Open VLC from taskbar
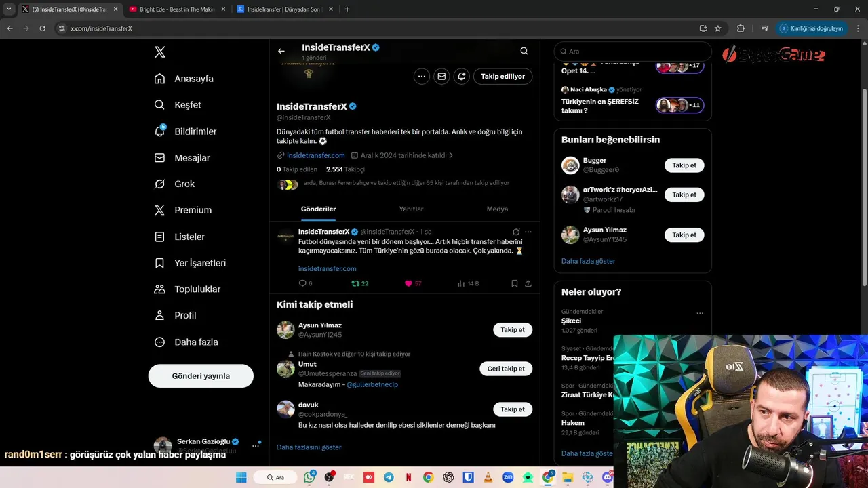Image resolution: width=868 pixels, height=488 pixels. pos(488,477)
